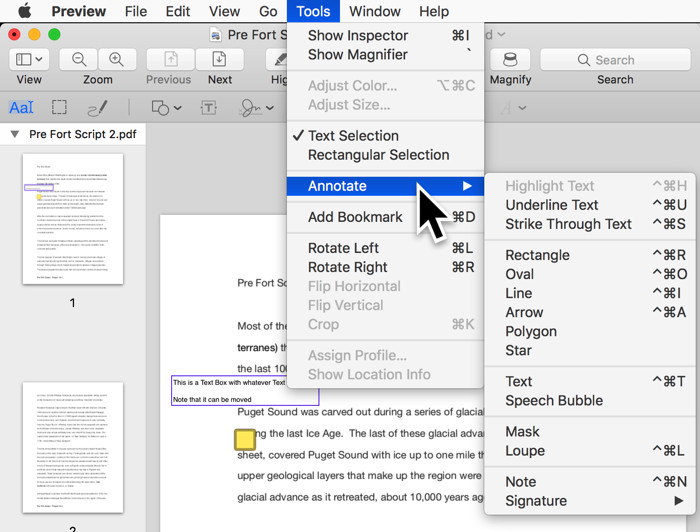Click the sidebar view dropdown chevron
Viewport: 700px width, 532px height.
tap(39, 59)
